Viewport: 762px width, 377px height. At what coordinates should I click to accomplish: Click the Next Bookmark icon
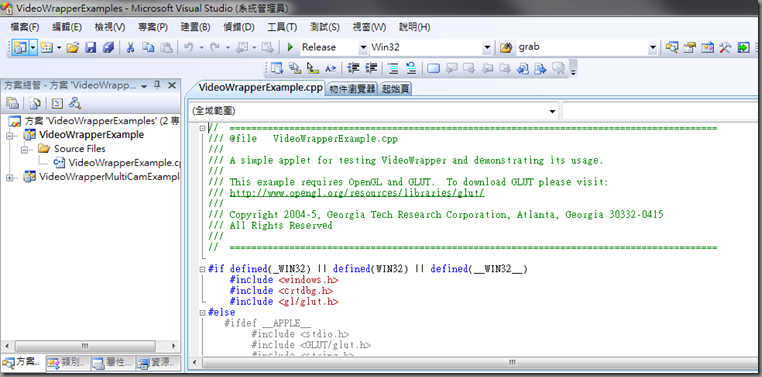469,69
